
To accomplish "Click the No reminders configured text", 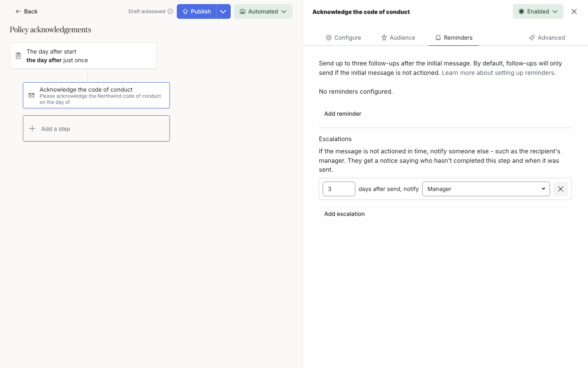I will 356,92.
